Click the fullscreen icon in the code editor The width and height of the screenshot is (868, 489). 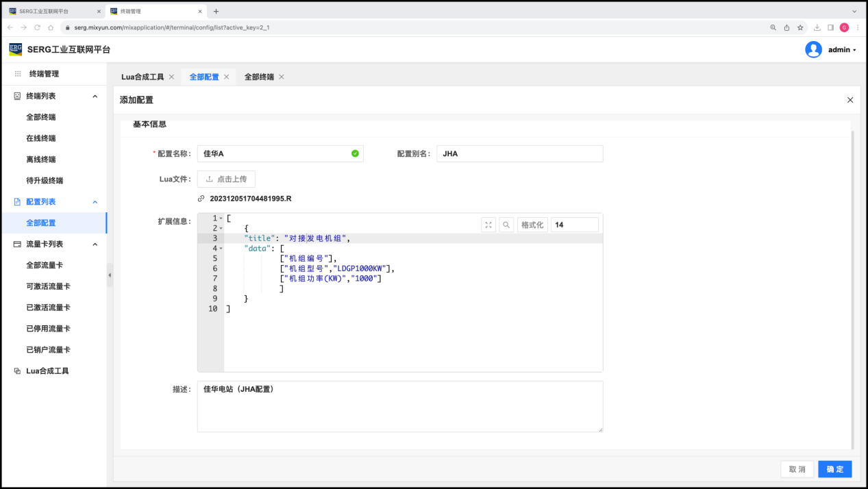tap(488, 225)
